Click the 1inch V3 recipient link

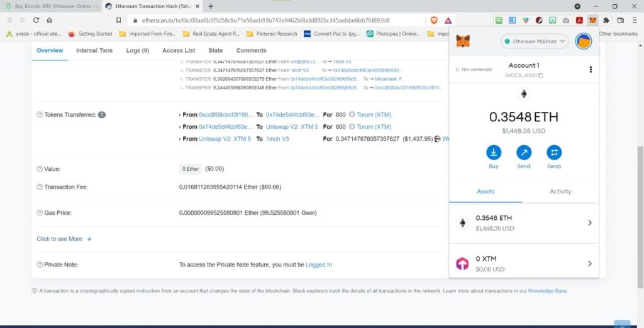pos(277,139)
